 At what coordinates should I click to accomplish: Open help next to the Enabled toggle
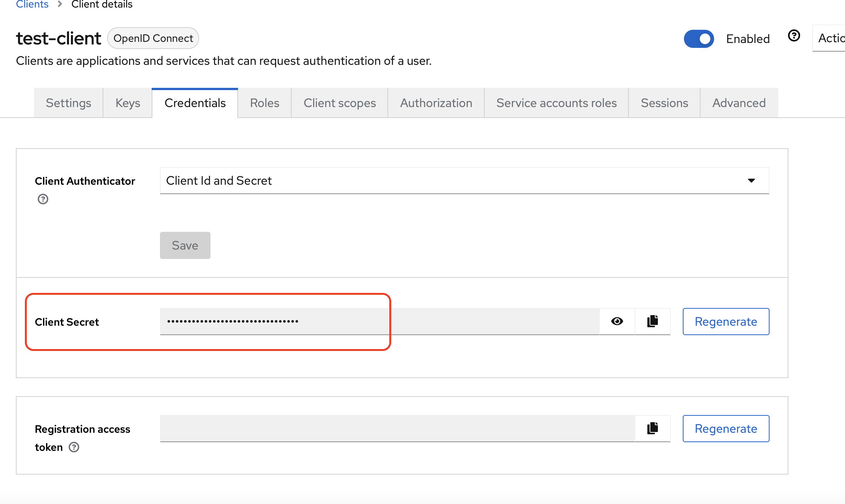pyautogui.click(x=794, y=36)
